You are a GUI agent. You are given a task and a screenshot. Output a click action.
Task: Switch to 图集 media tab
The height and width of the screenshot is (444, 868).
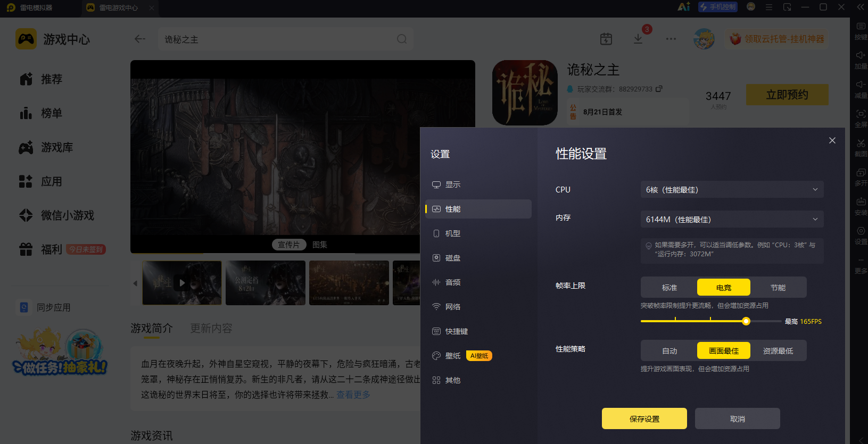coord(320,245)
